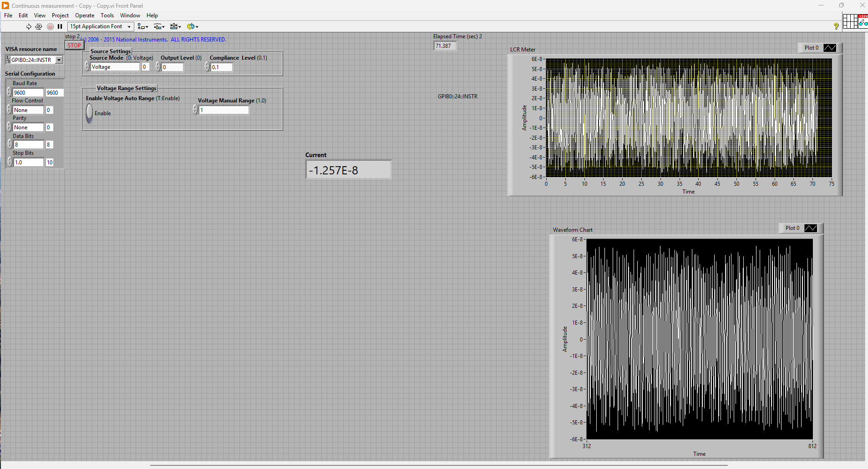Click the Source Mode Voltage ring selector
The width and height of the screenshot is (868, 469).
tap(115, 67)
